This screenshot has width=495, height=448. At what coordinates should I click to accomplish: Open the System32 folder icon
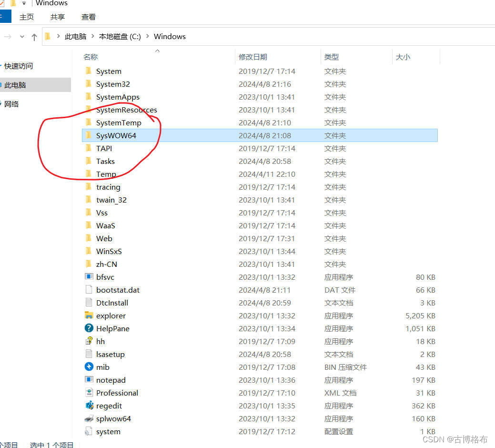(89, 84)
